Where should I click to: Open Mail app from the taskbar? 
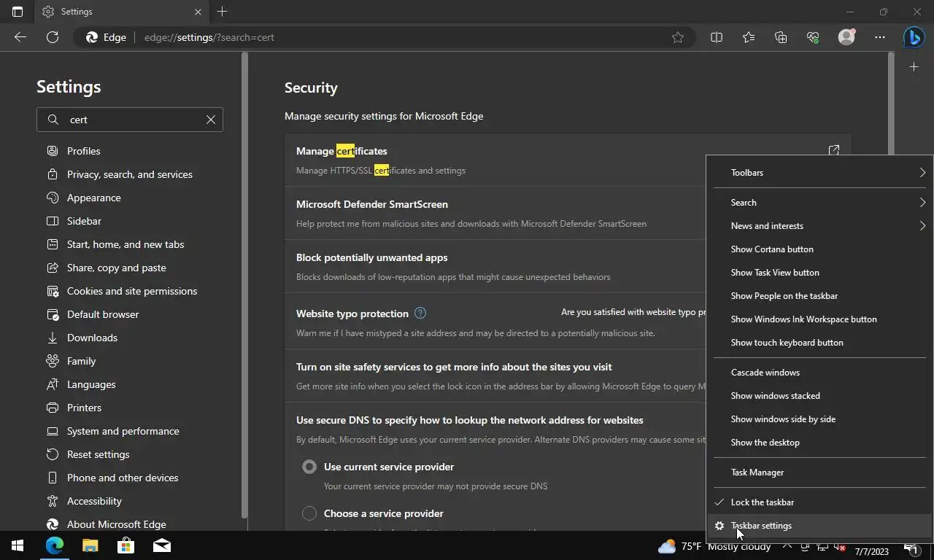pyautogui.click(x=161, y=545)
